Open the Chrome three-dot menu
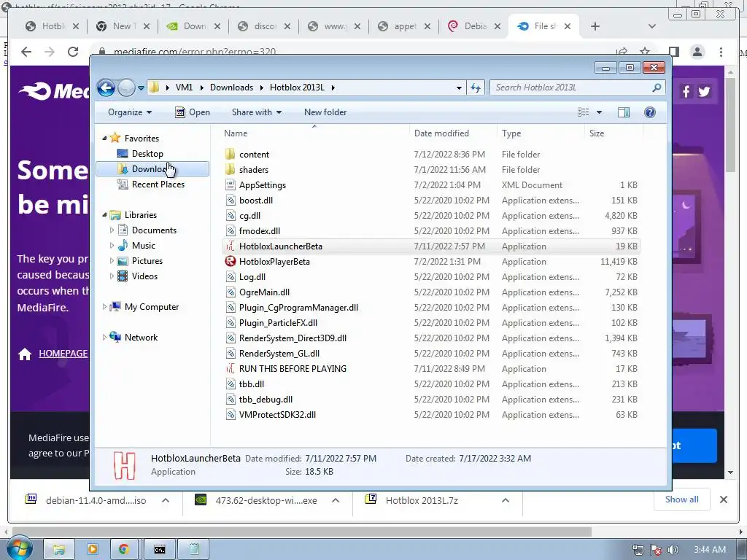The height and width of the screenshot is (560, 747). pos(721,52)
